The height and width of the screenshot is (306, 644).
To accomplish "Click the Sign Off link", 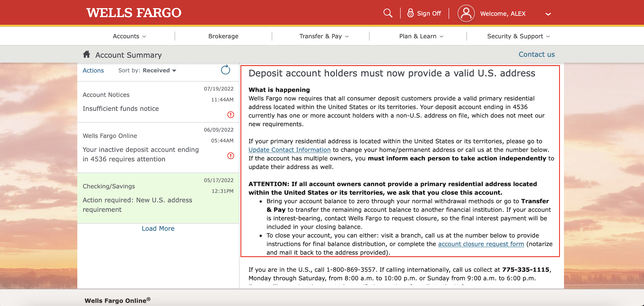I will pos(429,14).
